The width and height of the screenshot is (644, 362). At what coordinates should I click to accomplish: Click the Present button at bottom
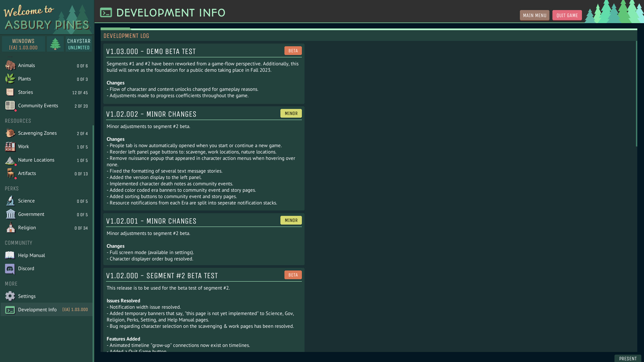click(x=628, y=358)
